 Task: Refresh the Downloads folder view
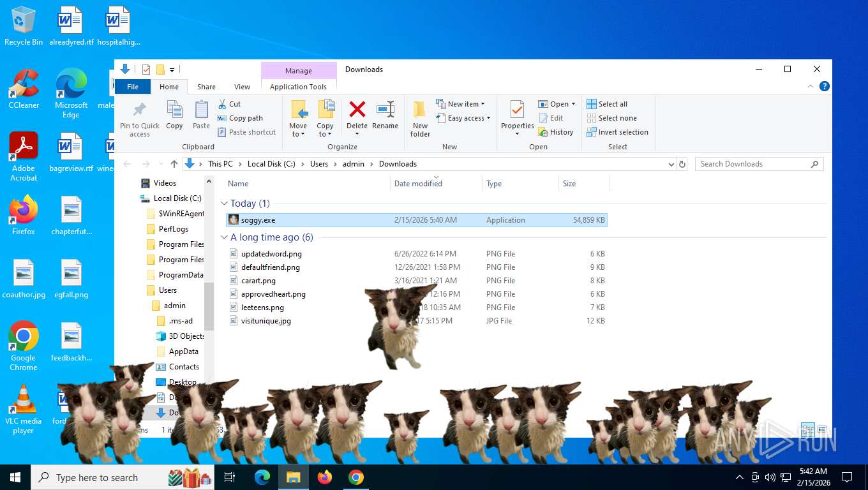(x=682, y=164)
